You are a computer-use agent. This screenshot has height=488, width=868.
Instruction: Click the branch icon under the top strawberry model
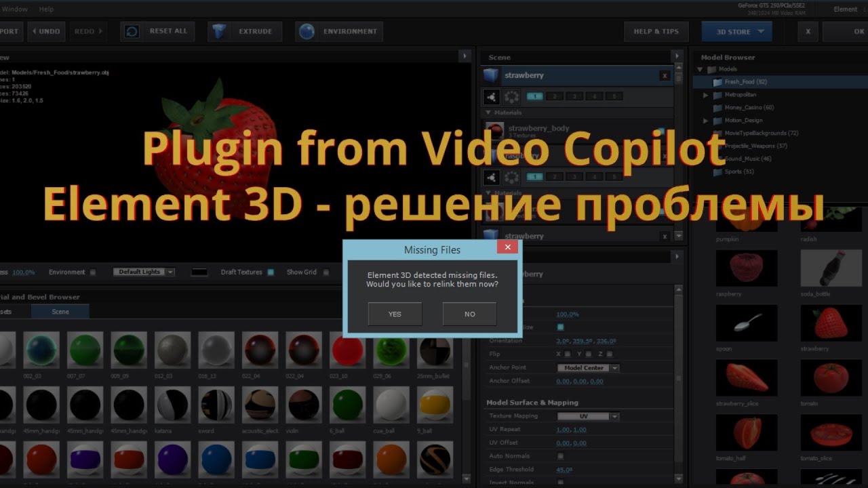[x=492, y=97]
